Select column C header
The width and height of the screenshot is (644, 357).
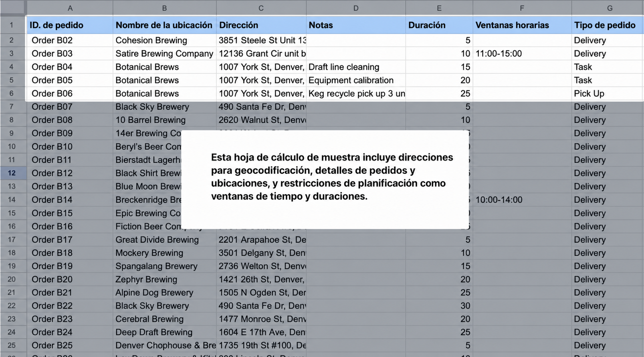(x=261, y=8)
